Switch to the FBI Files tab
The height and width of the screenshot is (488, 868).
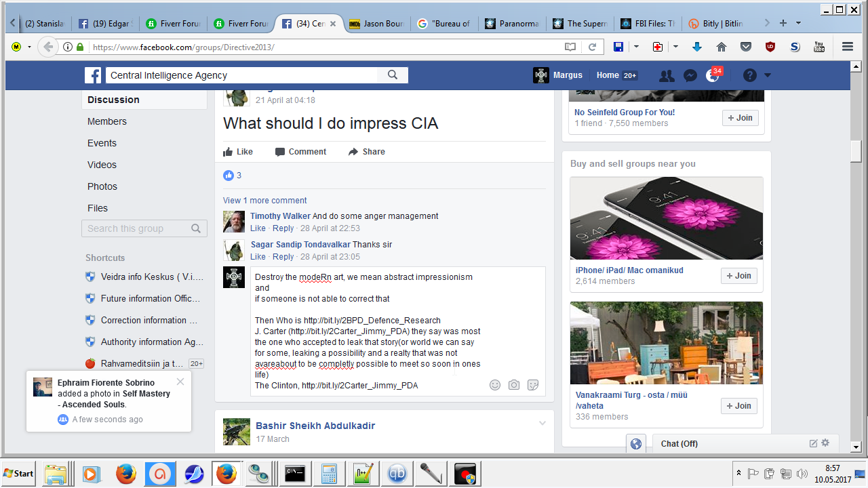648,23
